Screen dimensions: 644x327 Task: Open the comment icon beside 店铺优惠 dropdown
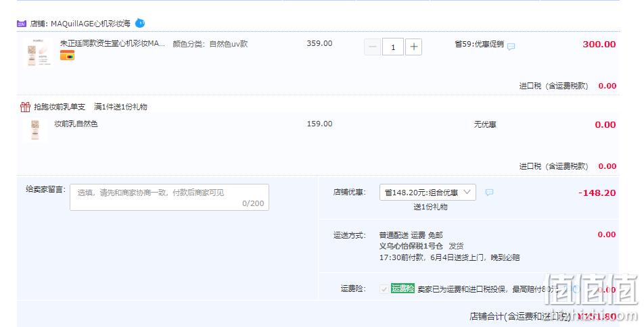tap(489, 192)
